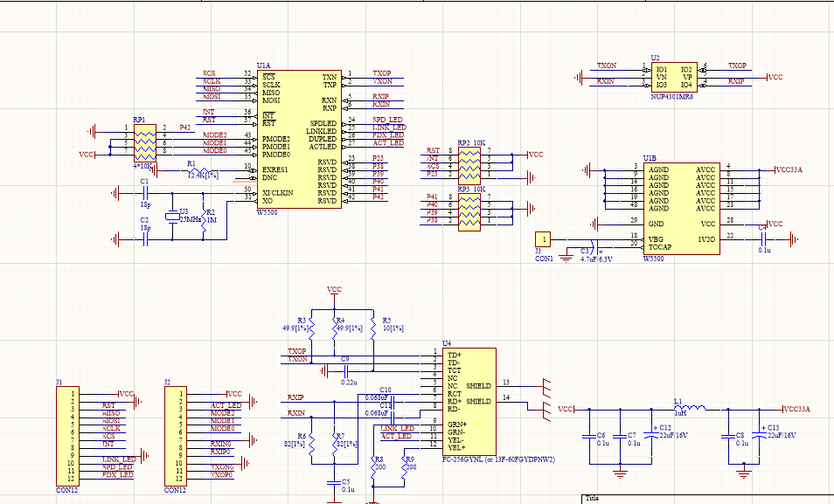Click the TXOP0 net label on J2
The width and height of the screenshot is (834, 504).
(222, 475)
